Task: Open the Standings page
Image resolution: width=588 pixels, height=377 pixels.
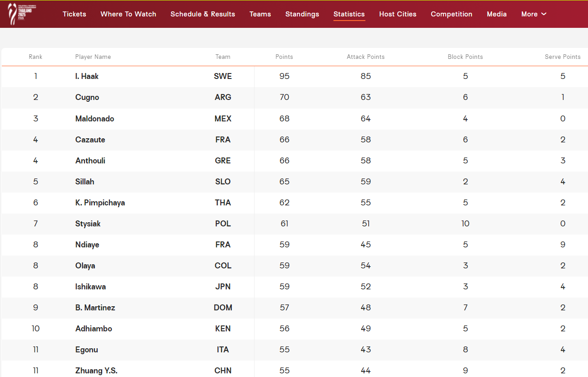Action: (x=302, y=14)
